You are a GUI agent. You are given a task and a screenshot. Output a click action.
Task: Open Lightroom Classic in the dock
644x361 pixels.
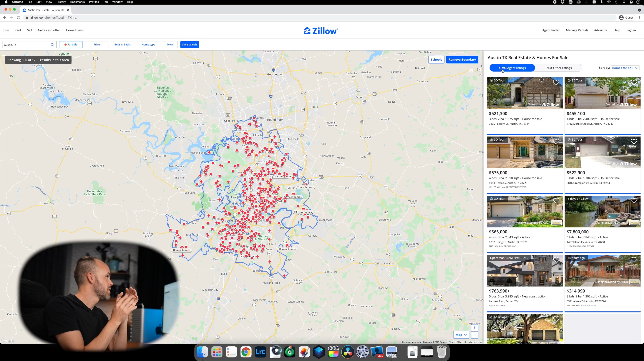[x=260, y=352]
